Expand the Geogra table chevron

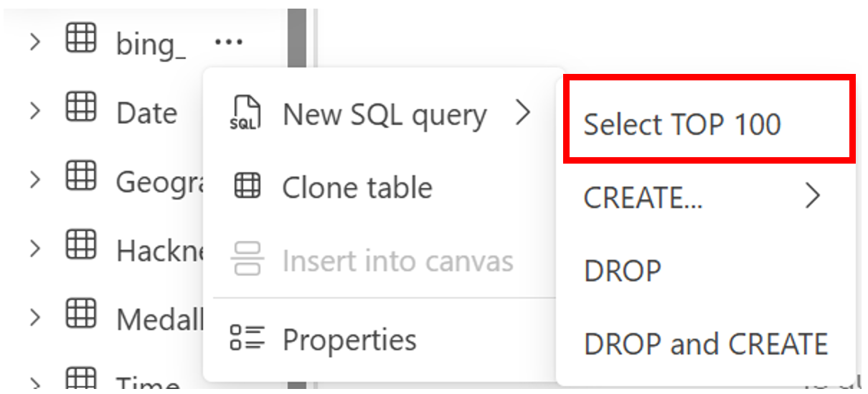(x=34, y=180)
